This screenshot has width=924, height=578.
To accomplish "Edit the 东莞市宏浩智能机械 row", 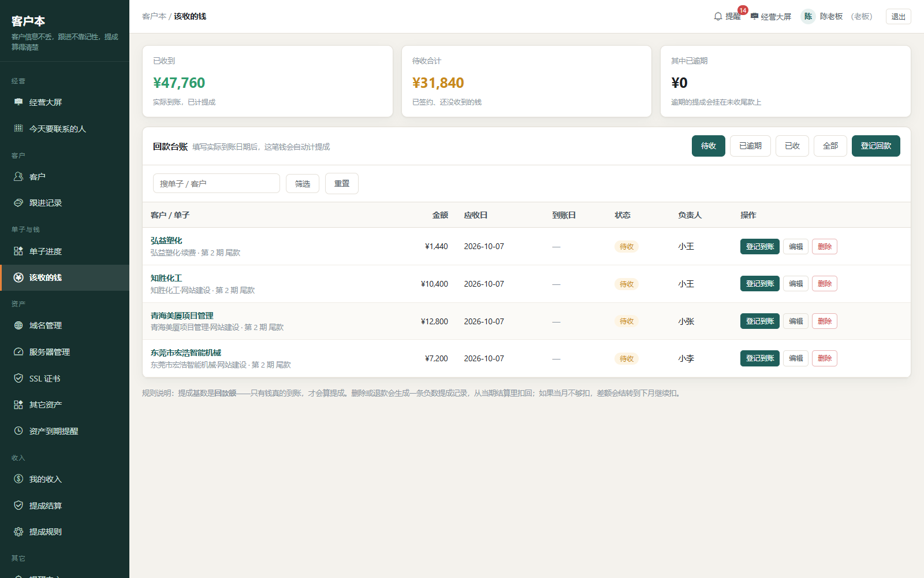I will coord(796,358).
